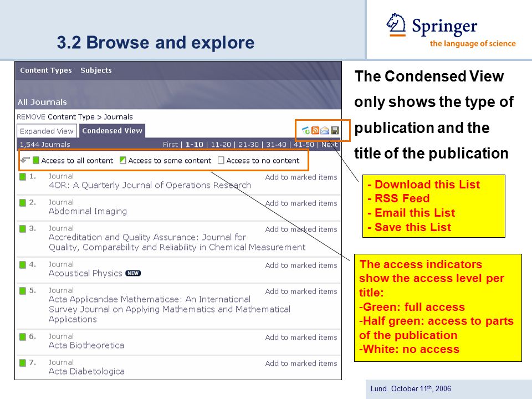Click the REMOVE content type filter link

31,117
